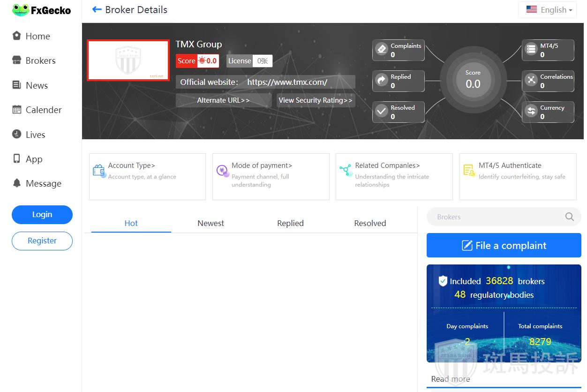
Task: Click the MT4/5 server icon
Action: pos(531,49)
